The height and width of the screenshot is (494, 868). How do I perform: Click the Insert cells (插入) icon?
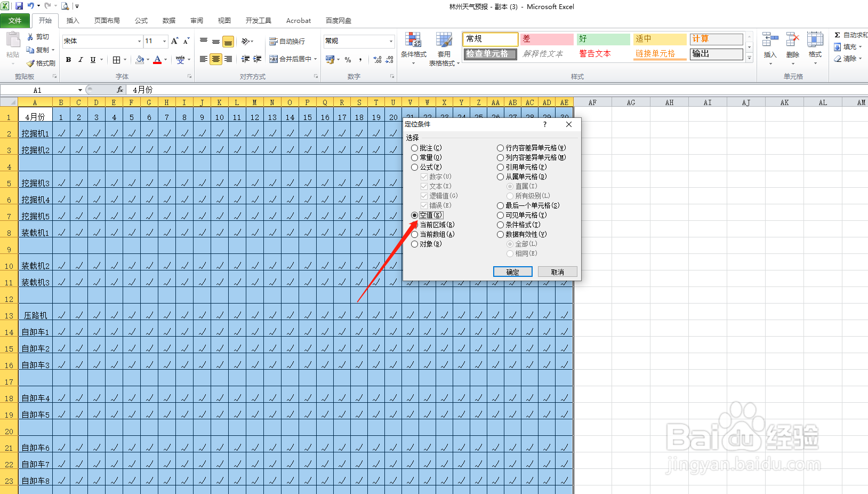(x=770, y=40)
